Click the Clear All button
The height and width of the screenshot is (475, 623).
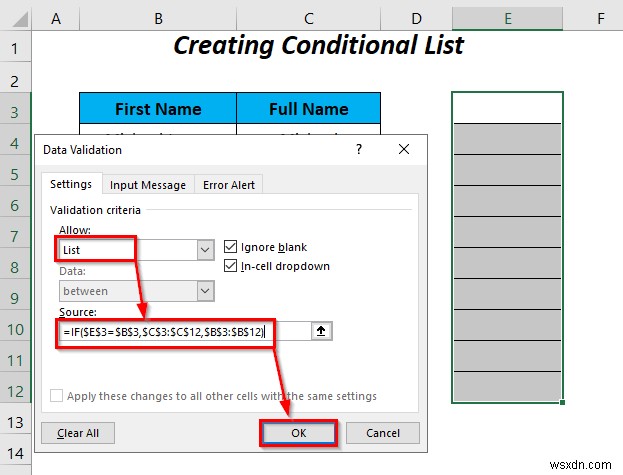(78, 433)
